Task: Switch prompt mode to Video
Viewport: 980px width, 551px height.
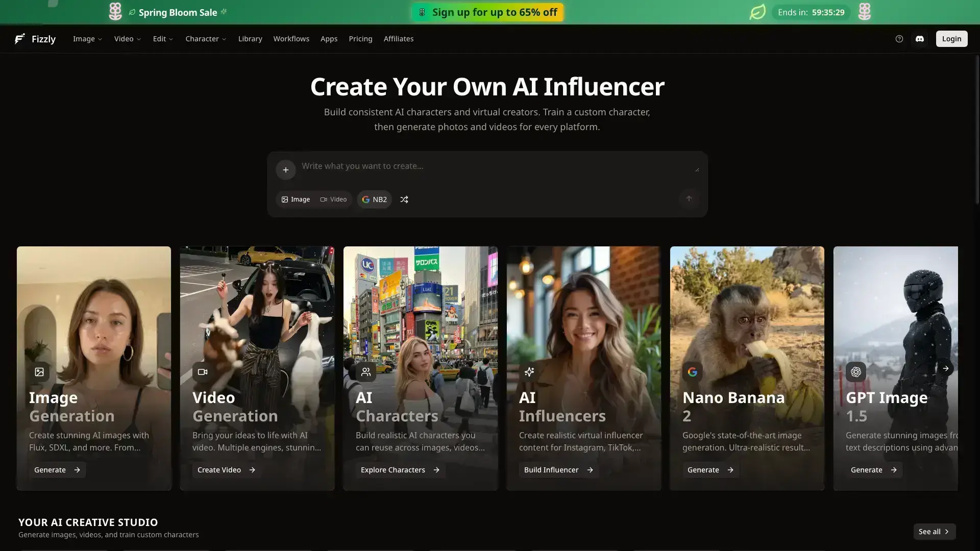Action: point(334,199)
